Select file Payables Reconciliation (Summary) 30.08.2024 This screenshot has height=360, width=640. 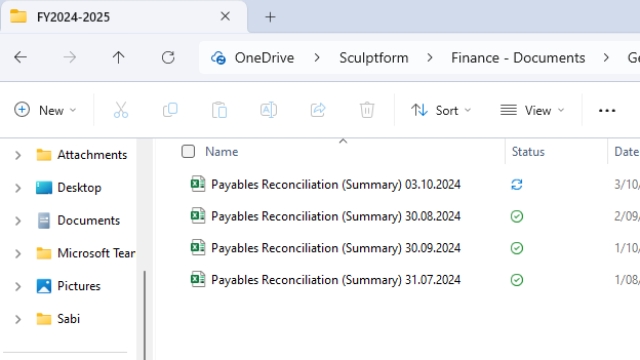click(336, 216)
